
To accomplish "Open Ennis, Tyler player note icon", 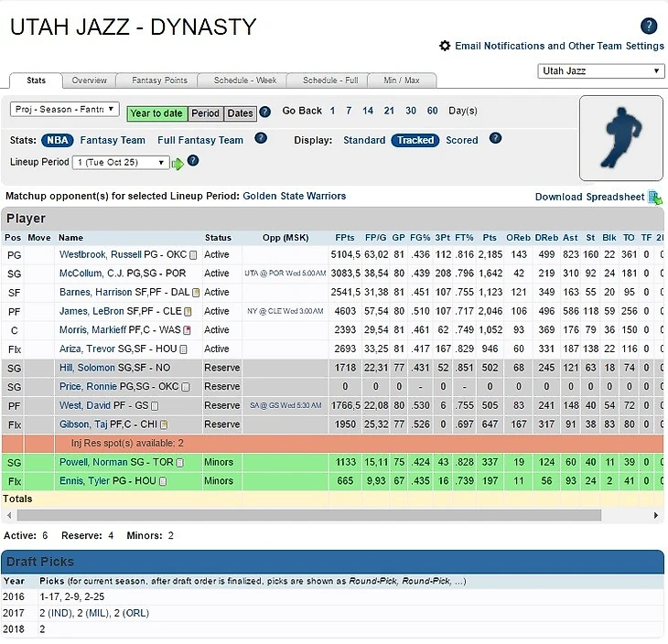I will (x=163, y=481).
